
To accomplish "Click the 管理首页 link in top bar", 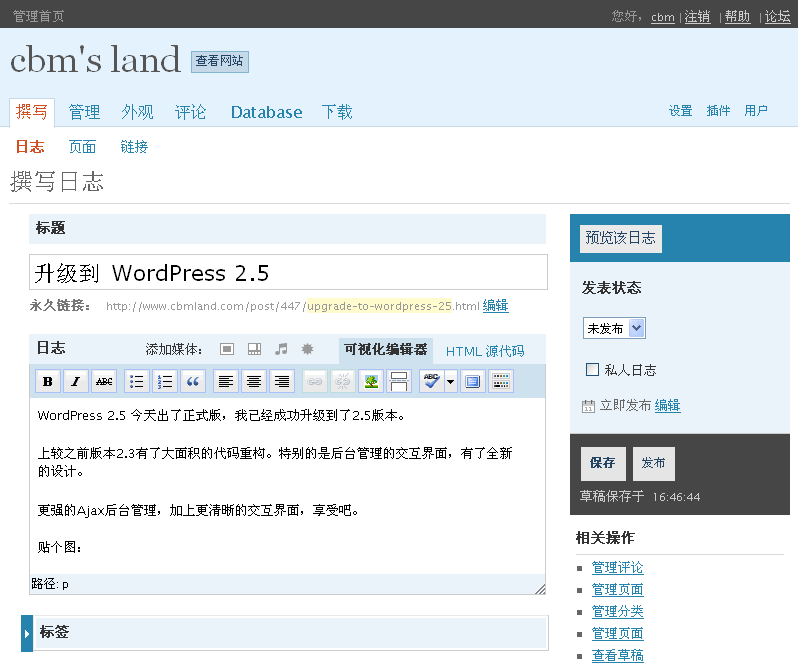I will [x=38, y=16].
